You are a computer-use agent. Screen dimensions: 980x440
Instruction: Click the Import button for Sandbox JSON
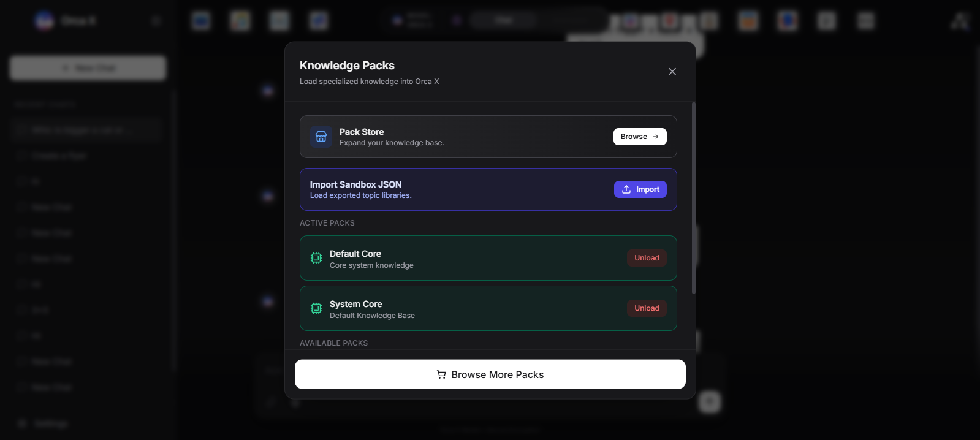(640, 189)
